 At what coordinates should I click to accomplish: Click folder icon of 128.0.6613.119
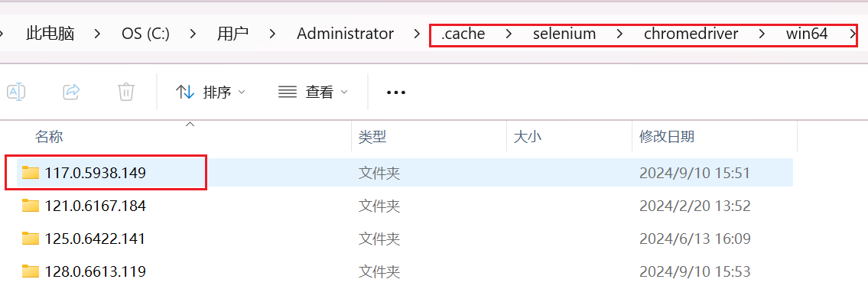pos(31,271)
